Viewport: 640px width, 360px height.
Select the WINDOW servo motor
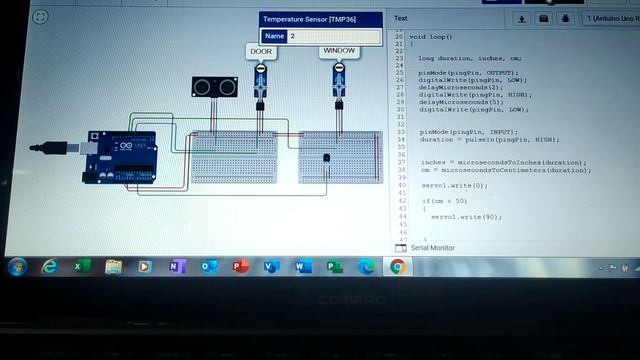pyautogui.click(x=339, y=86)
